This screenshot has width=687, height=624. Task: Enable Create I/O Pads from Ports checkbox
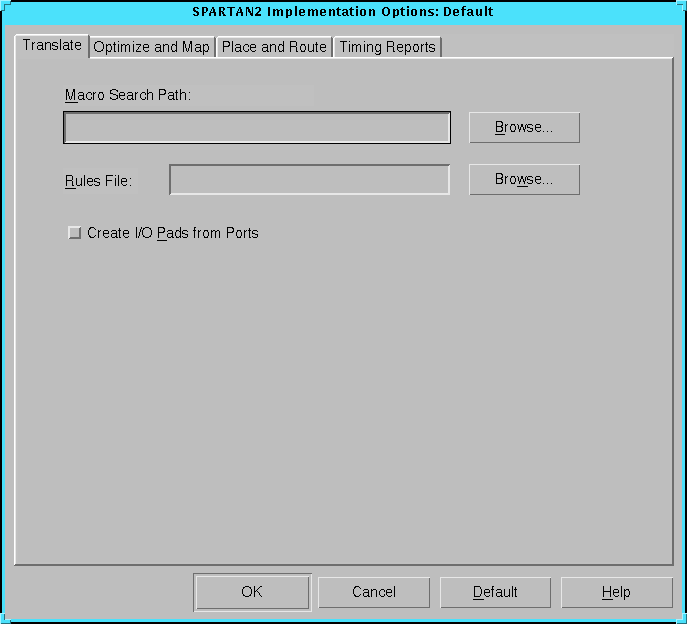[74, 233]
